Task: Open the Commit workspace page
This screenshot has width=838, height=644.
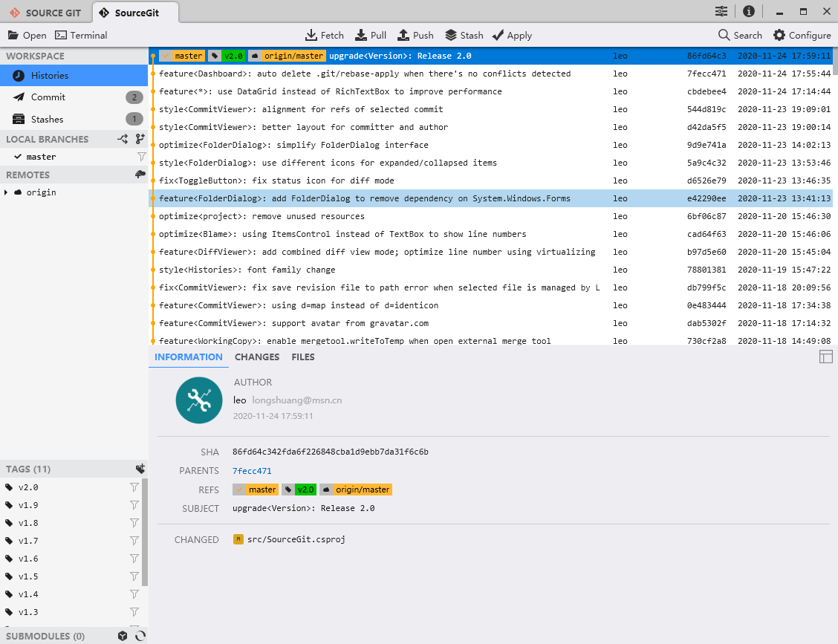Action: click(x=74, y=97)
